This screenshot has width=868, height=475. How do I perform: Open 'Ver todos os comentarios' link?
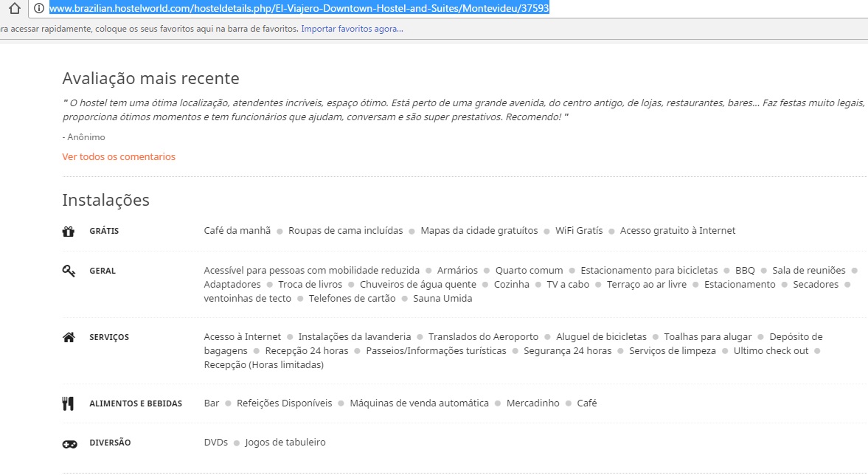pos(119,156)
